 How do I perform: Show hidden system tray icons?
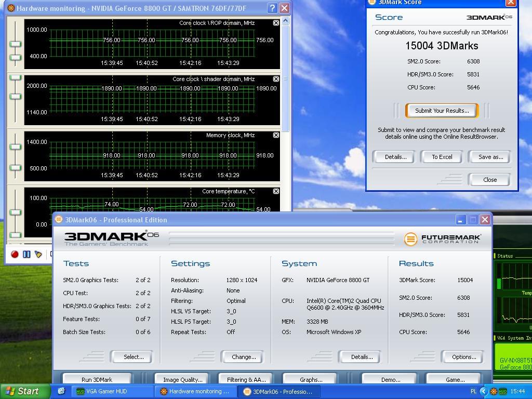click(484, 391)
